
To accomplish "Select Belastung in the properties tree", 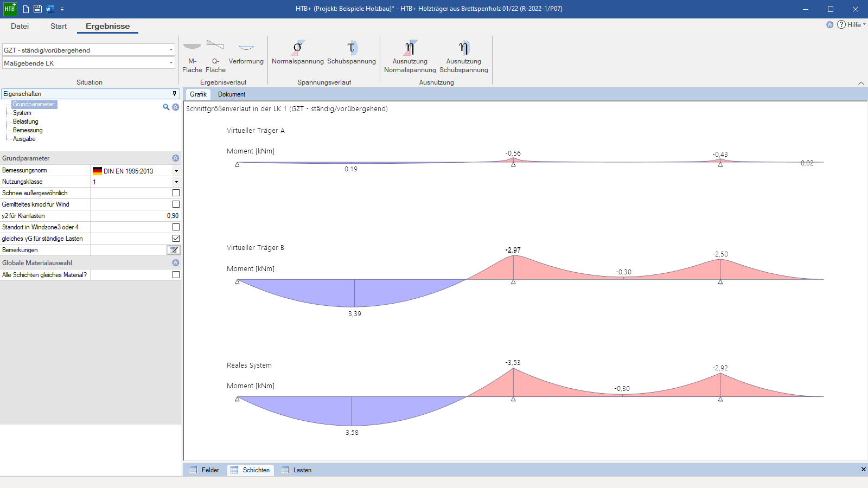I will [x=25, y=121].
